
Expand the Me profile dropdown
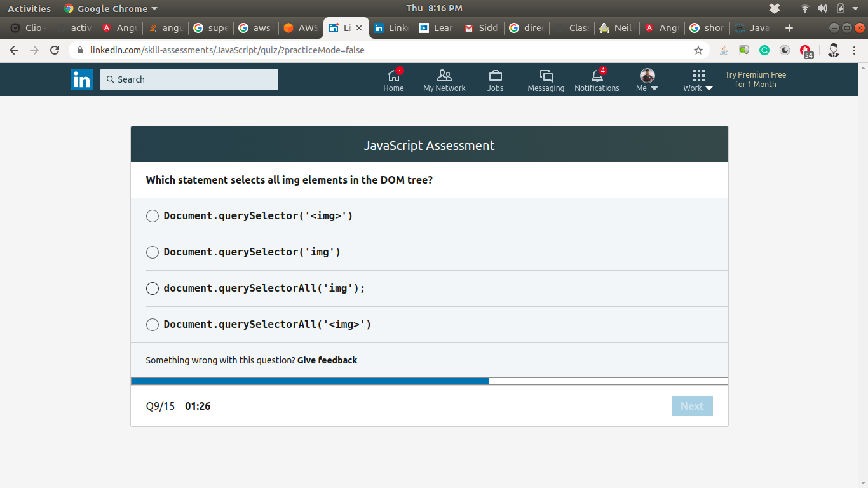pyautogui.click(x=647, y=81)
